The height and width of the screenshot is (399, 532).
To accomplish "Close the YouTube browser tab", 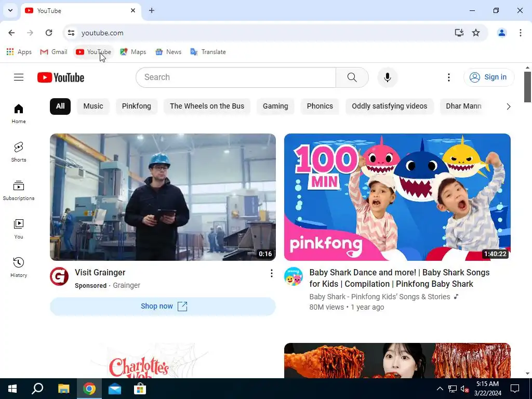I will [x=133, y=10].
